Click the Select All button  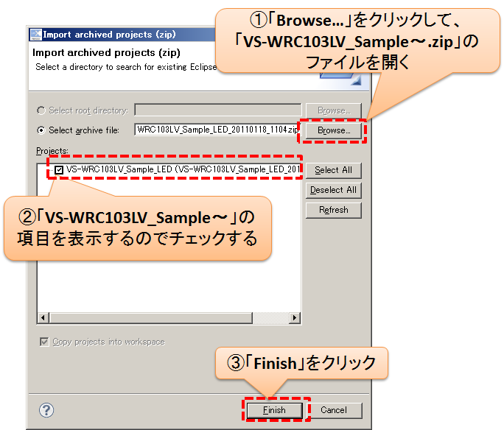point(333,170)
